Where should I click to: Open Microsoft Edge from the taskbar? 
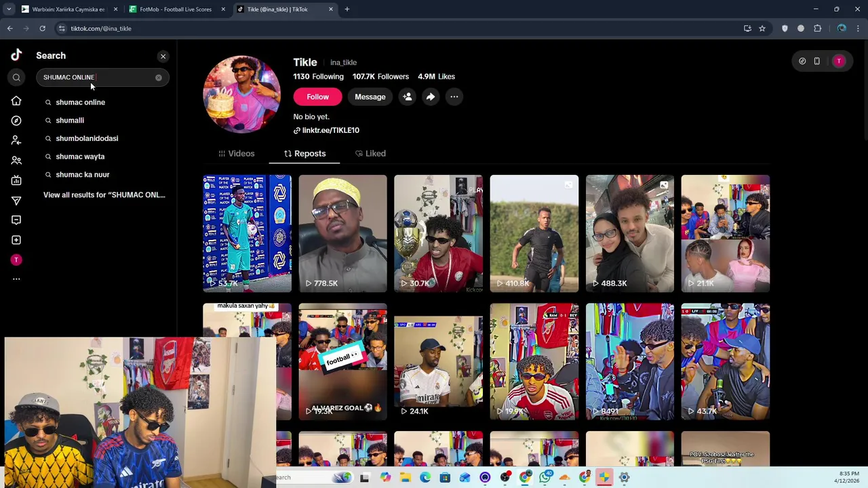425,477
